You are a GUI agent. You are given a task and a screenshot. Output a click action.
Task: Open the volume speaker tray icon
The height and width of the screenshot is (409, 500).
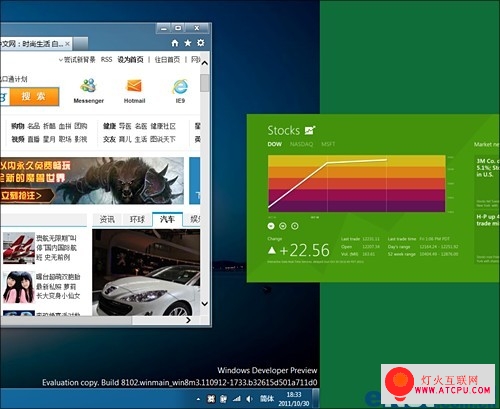click(250, 399)
